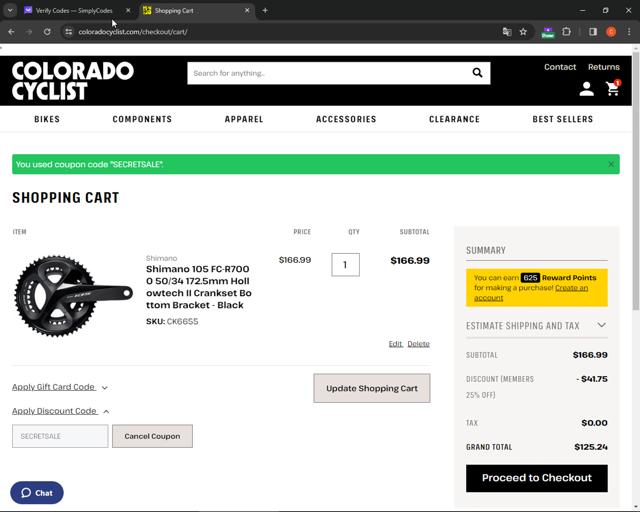Open Chrome profile avatar
Image resolution: width=640 pixels, height=512 pixels.
(611, 32)
